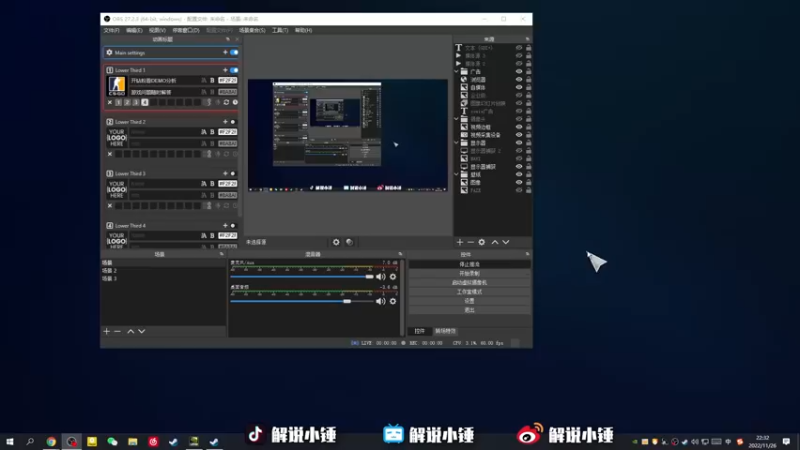Move source up with the up arrow

(495, 242)
